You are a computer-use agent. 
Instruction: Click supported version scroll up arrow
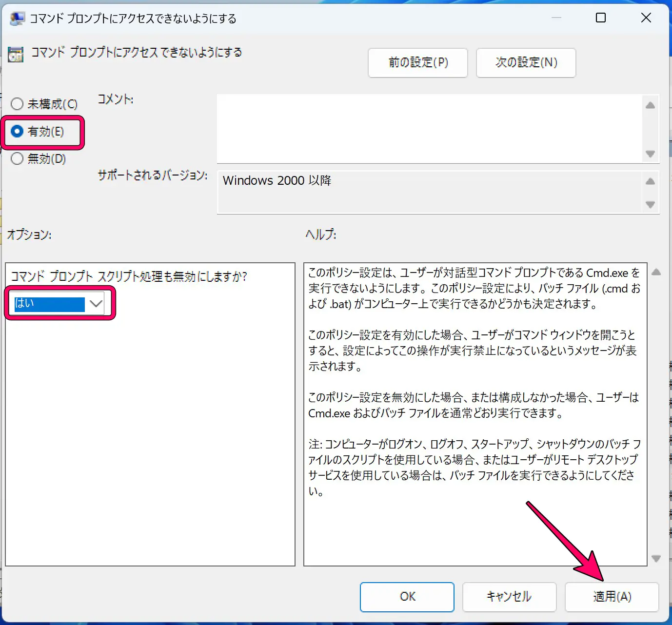coord(650,181)
